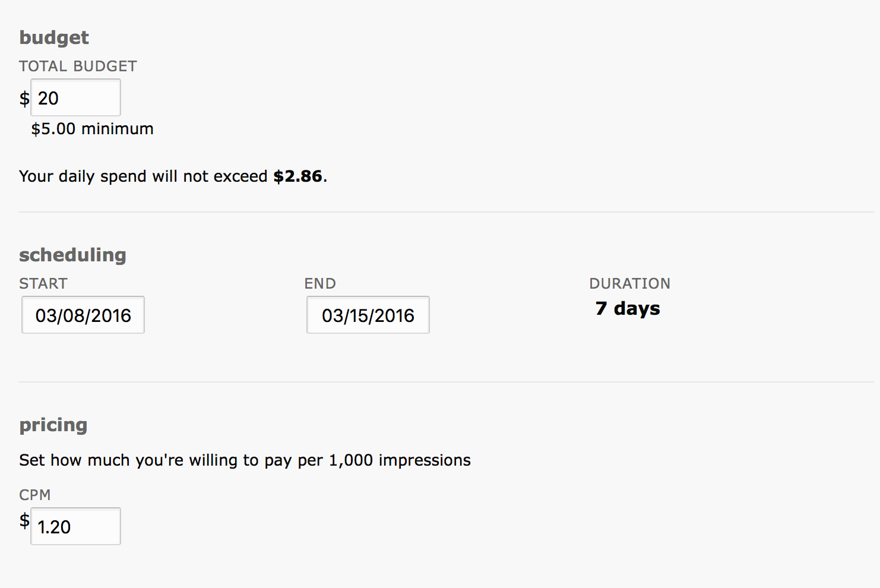Click the "budget" section heading
880x588 pixels.
coord(54,37)
